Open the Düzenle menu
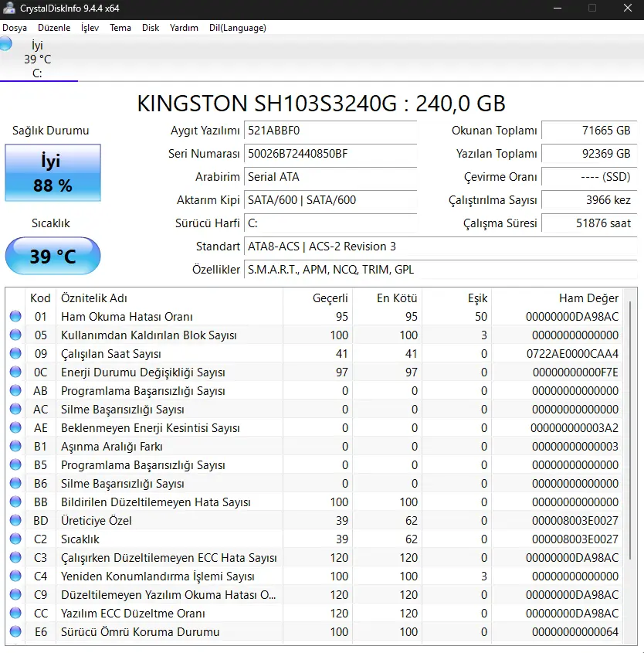 point(54,28)
